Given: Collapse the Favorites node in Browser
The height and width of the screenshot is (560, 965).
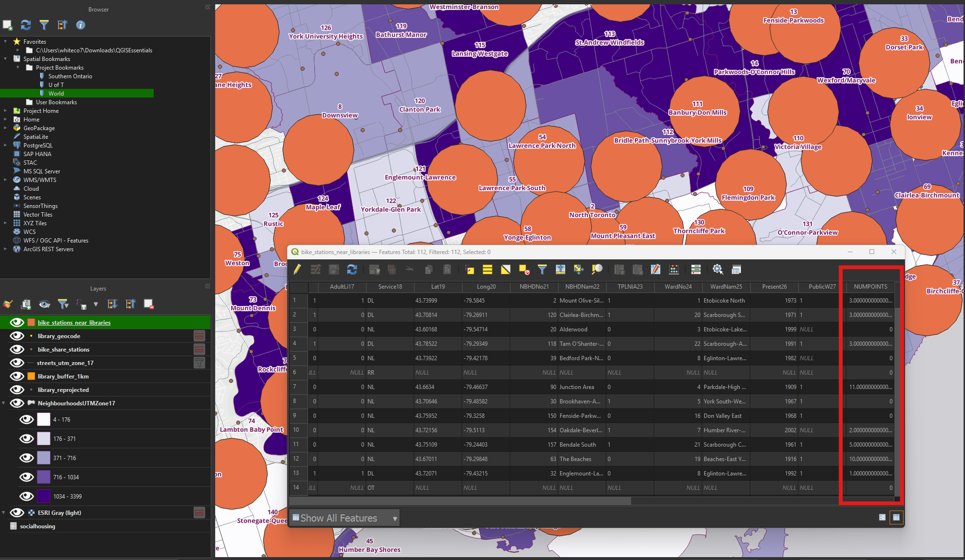Looking at the screenshot, I should point(5,42).
